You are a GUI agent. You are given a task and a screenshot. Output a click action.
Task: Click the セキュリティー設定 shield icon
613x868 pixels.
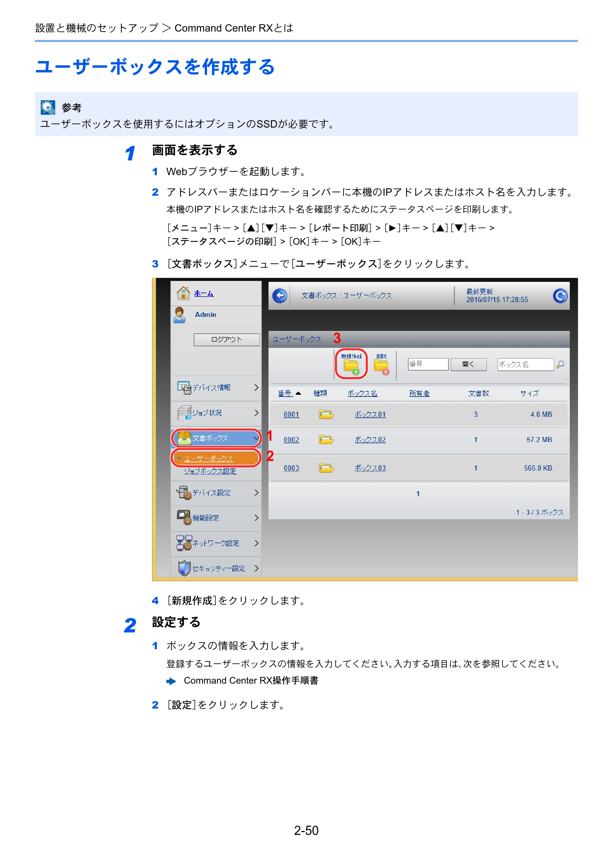(184, 568)
